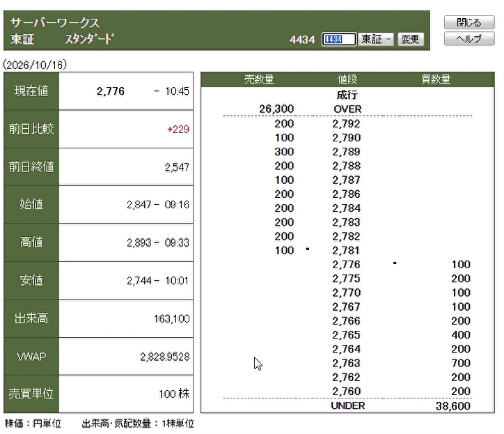Image resolution: width=504 pixels, height=434 pixels.
Task: Click the 値段 column header
Action: click(x=347, y=79)
